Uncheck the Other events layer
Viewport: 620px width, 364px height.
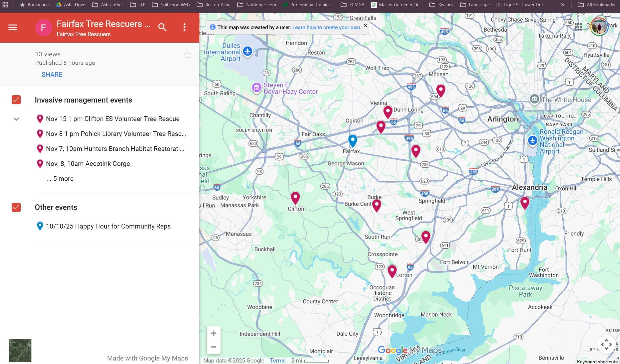click(x=16, y=207)
